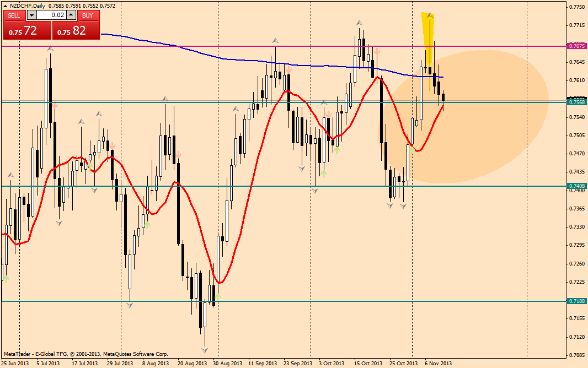The image size is (588, 368).
Task: Click the 0.7085 price axis label
Action: [x=577, y=355]
